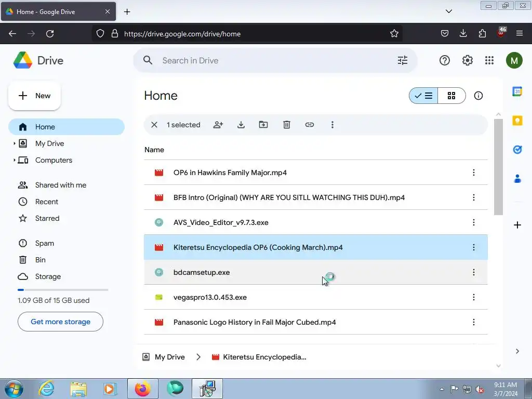Click Get more storage
Image resolution: width=532 pixels, height=399 pixels.
pos(60,322)
